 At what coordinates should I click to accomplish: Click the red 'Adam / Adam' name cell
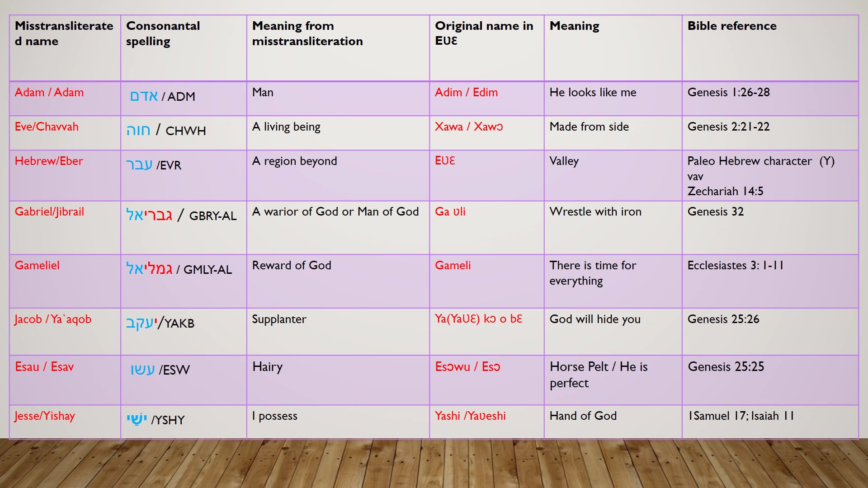click(49, 93)
